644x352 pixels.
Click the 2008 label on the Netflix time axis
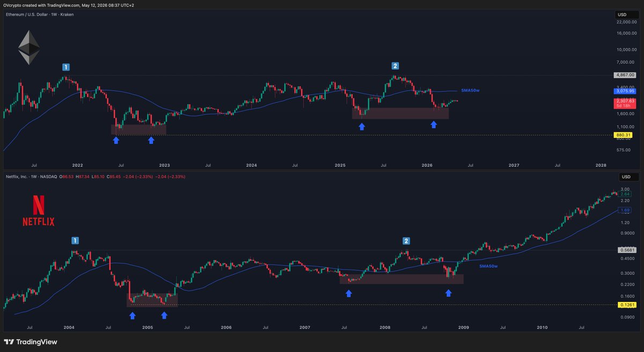384,327
